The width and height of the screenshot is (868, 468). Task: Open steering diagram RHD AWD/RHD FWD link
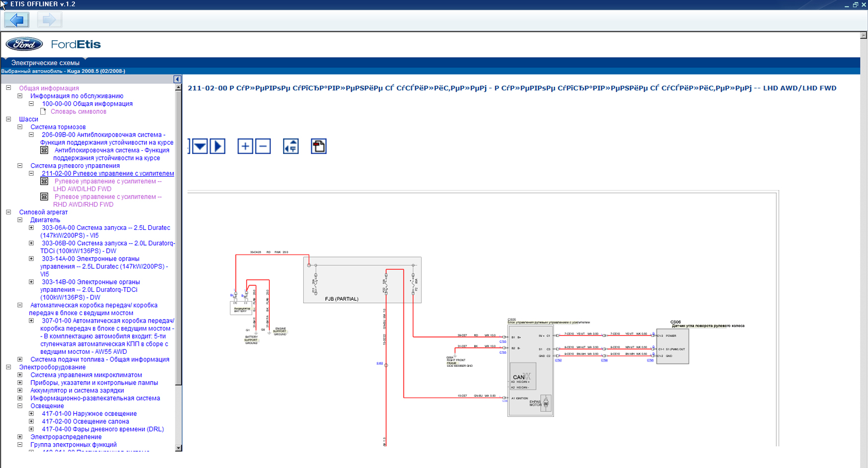107,201
